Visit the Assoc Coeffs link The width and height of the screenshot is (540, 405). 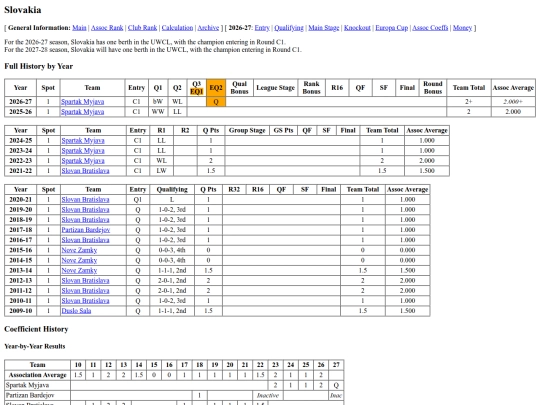tap(430, 28)
